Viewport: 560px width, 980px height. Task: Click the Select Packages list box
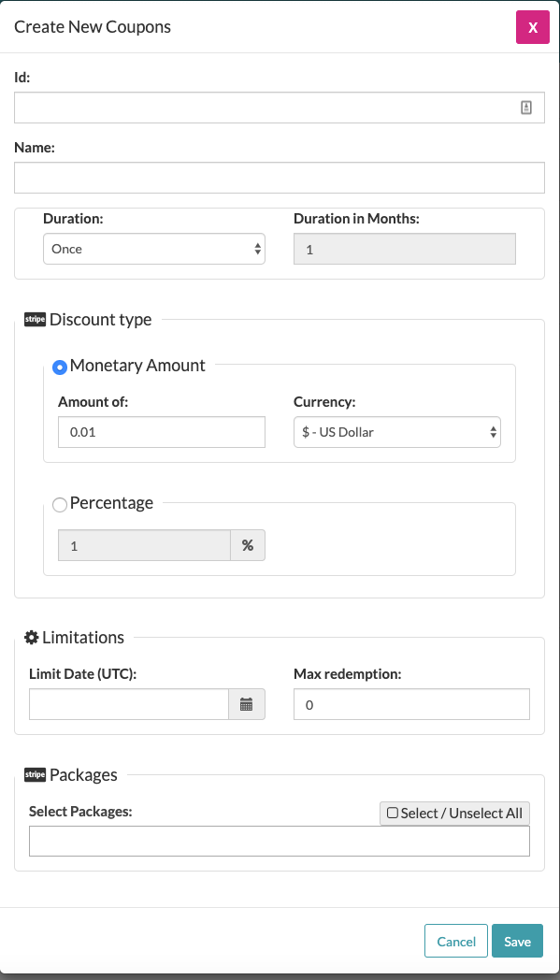tap(280, 841)
